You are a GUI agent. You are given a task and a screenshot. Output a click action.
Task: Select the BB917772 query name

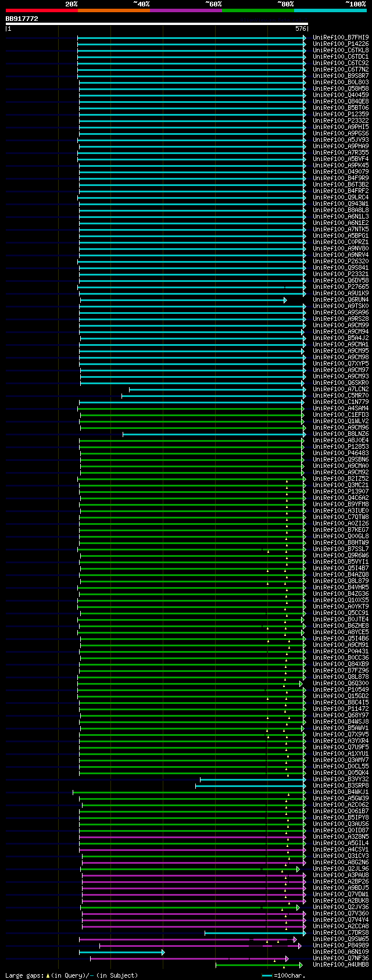point(22,19)
